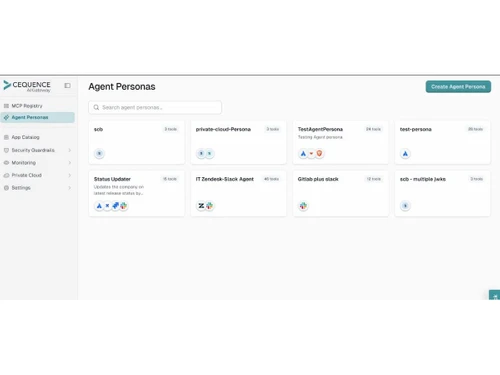The width and height of the screenshot is (500, 375).
Task: Click the Jira icon in Status Updater card
Action: tap(115, 206)
